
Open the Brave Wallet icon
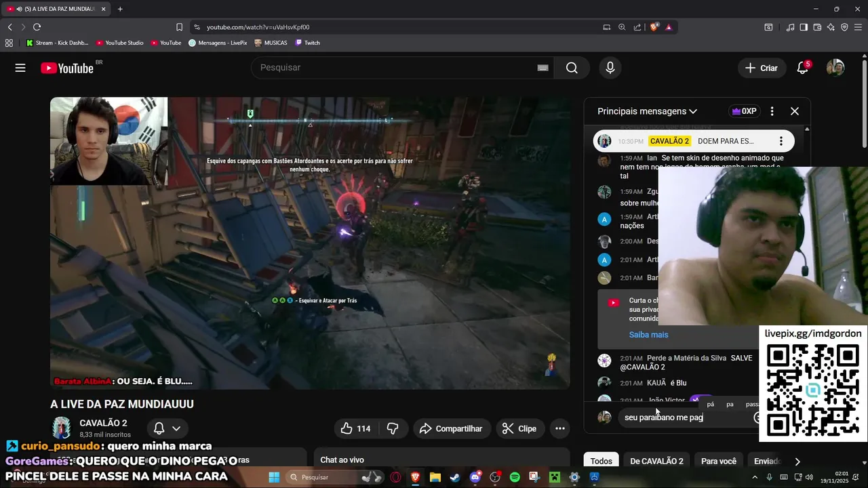[817, 27]
